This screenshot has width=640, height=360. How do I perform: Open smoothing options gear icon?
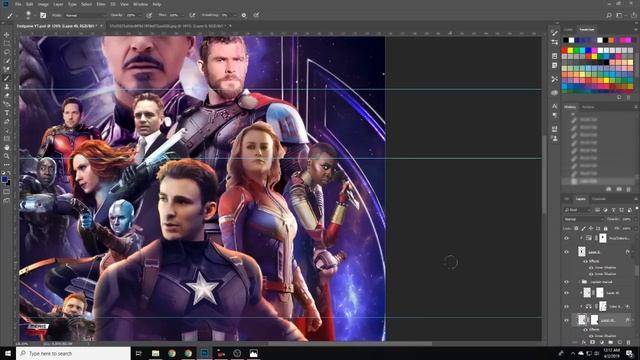[244, 15]
